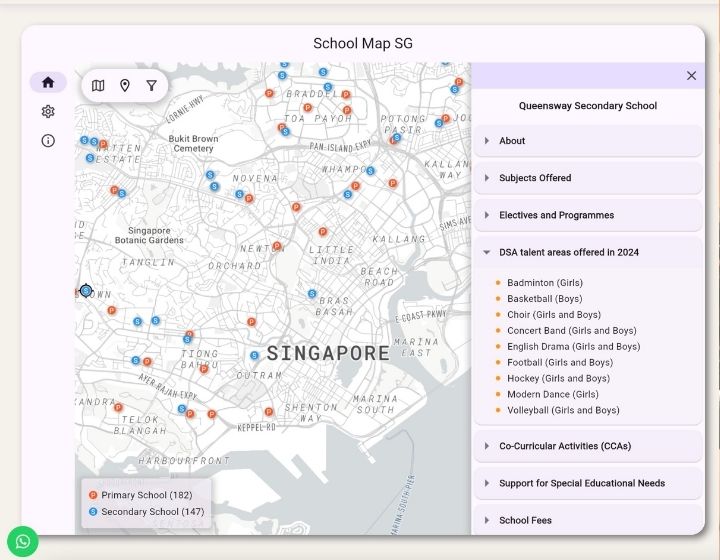Click the SINGAPORE map label

(x=328, y=353)
